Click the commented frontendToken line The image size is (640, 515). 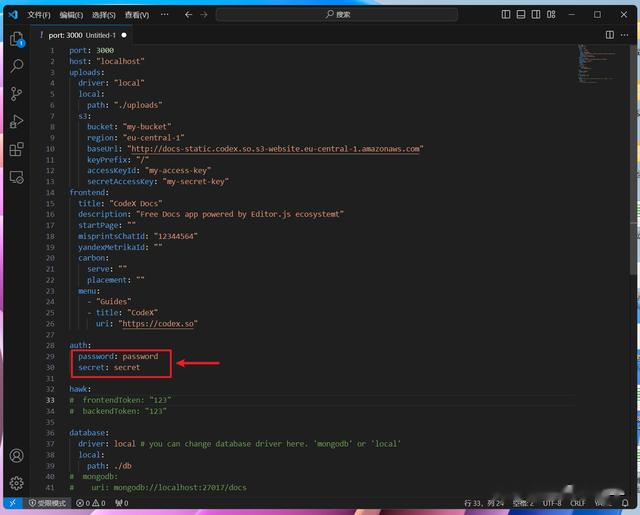click(x=120, y=400)
